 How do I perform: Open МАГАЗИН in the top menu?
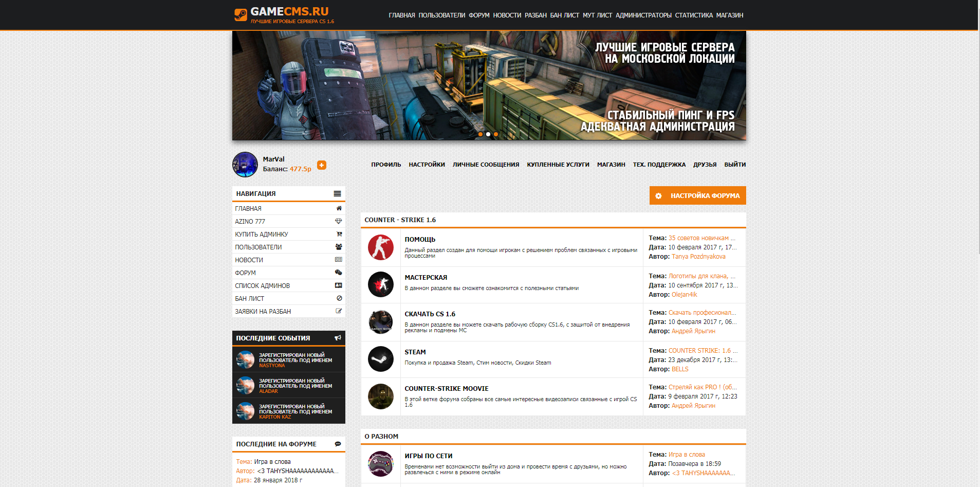pos(730,15)
